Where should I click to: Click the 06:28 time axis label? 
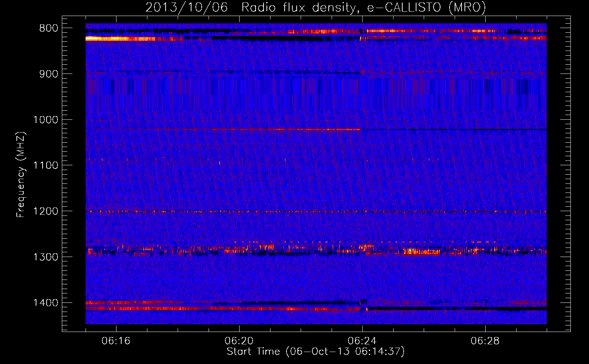pos(485,341)
